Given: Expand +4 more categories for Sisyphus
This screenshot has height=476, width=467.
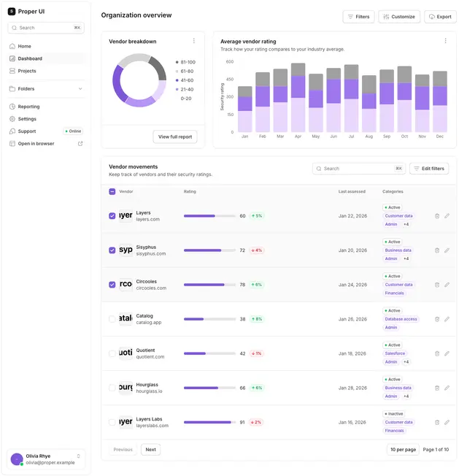Looking at the screenshot, I should [x=406, y=258].
